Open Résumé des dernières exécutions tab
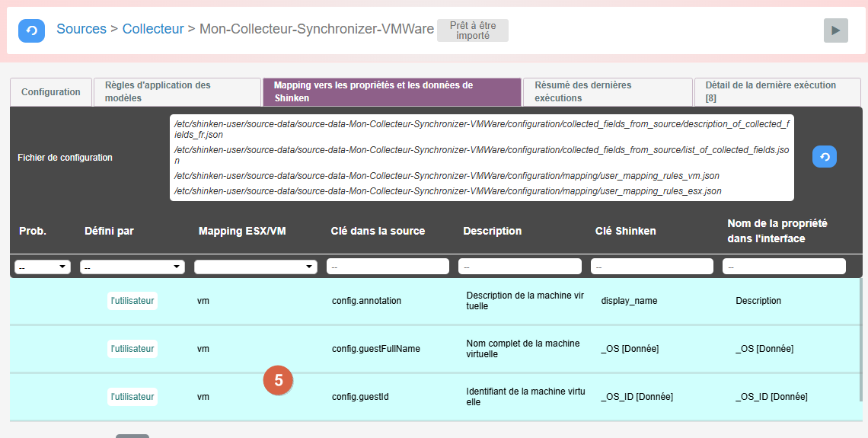The height and width of the screenshot is (438, 868). tap(607, 92)
